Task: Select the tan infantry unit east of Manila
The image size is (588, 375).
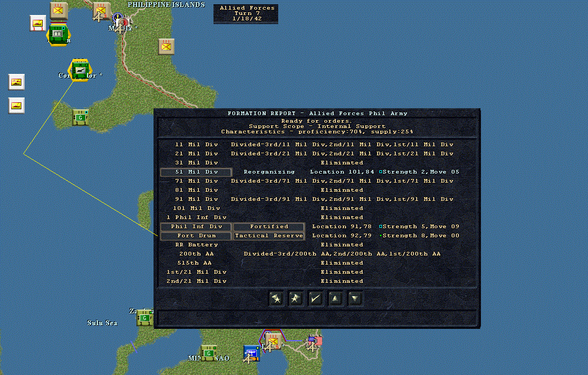Action: [166, 47]
